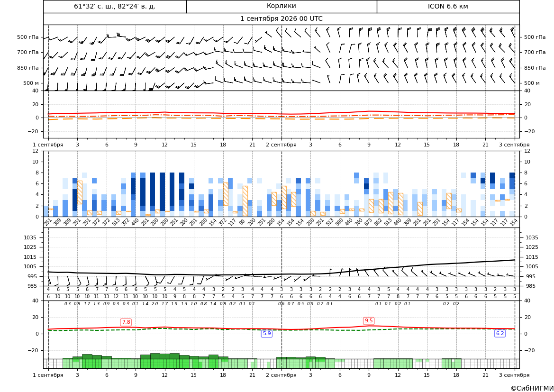Click the forecast date title 1 сентября 2026
This screenshot has height=392, width=554.
pyautogui.click(x=281, y=19)
